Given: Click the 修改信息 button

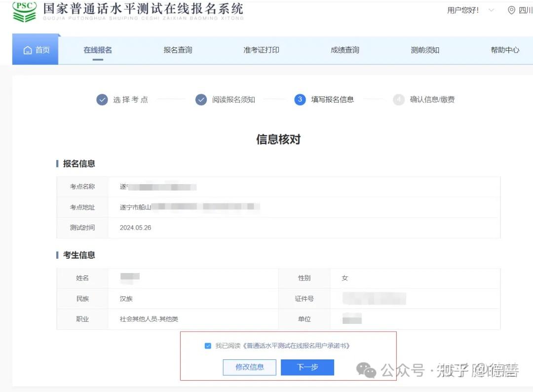Looking at the screenshot, I should (249, 367).
